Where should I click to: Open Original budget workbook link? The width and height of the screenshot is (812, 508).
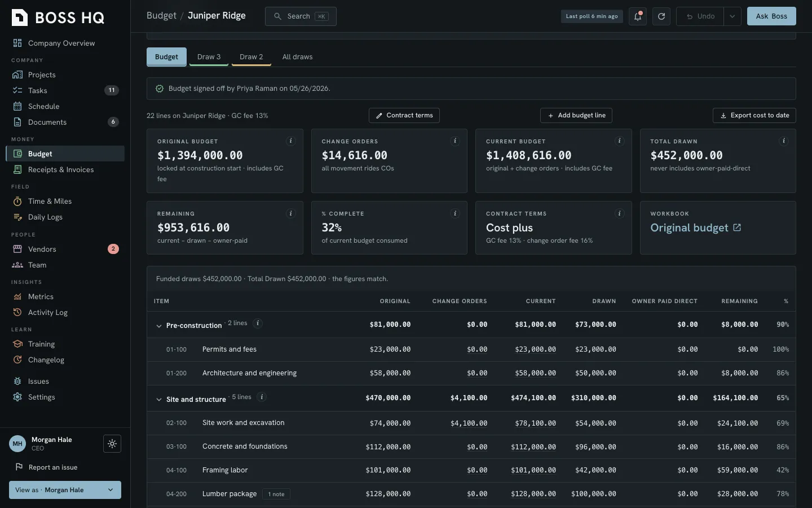(x=696, y=228)
